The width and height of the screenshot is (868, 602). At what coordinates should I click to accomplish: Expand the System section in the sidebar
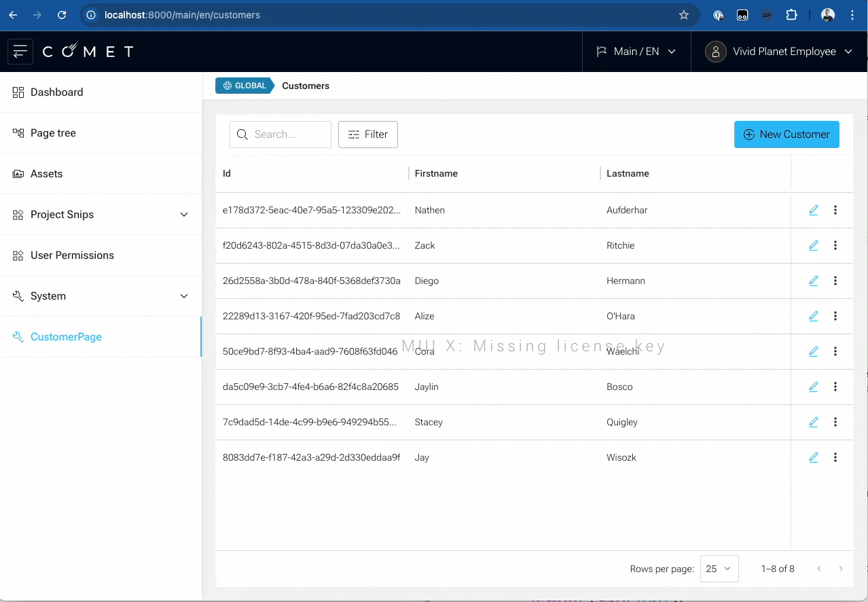[x=183, y=296]
